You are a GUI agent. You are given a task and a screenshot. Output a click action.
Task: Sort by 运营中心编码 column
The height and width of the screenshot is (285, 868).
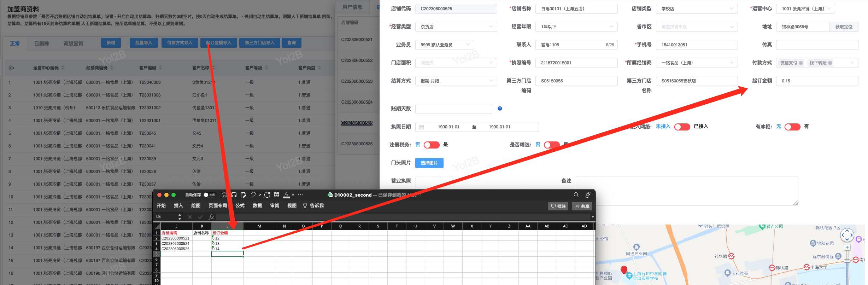[63, 68]
